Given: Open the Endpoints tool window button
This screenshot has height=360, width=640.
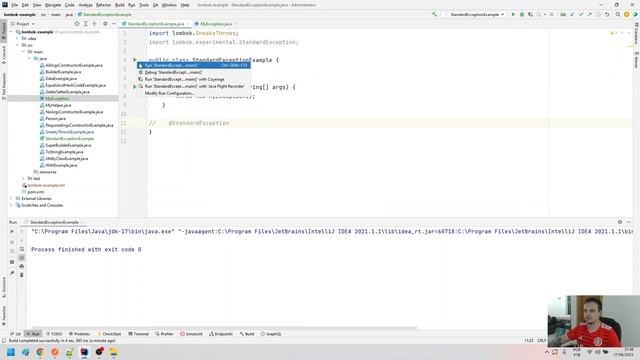Looking at the screenshot, I should click(221, 334).
